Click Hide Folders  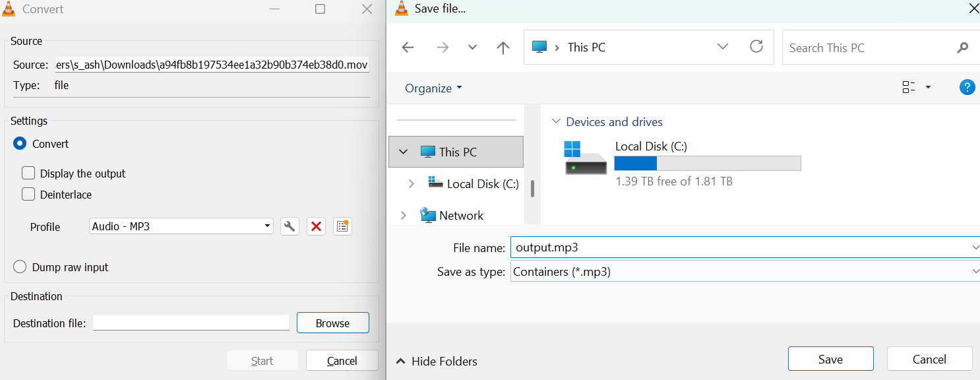click(x=437, y=361)
